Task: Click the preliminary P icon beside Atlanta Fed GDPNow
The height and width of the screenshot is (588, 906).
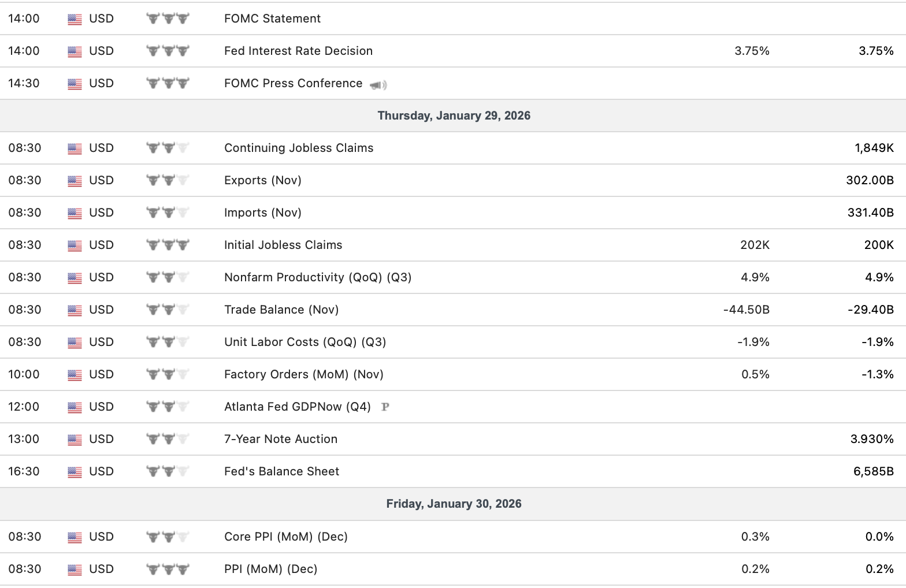Action: [x=385, y=407]
